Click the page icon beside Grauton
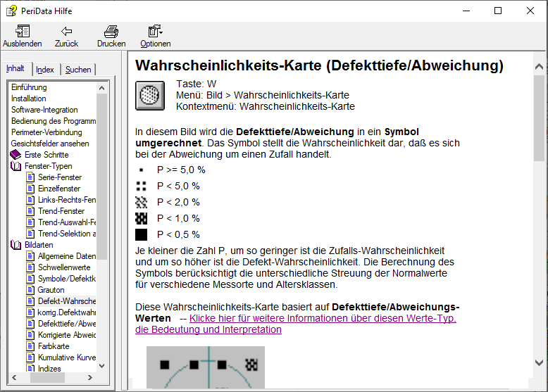 coord(30,290)
